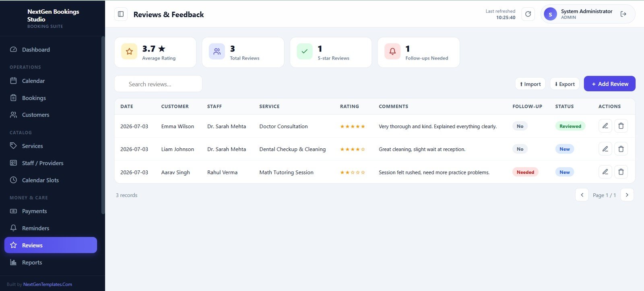The width and height of the screenshot is (644, 291).
Task: Click the star icon on Average Rating card
Action: [x=129, y=51]
